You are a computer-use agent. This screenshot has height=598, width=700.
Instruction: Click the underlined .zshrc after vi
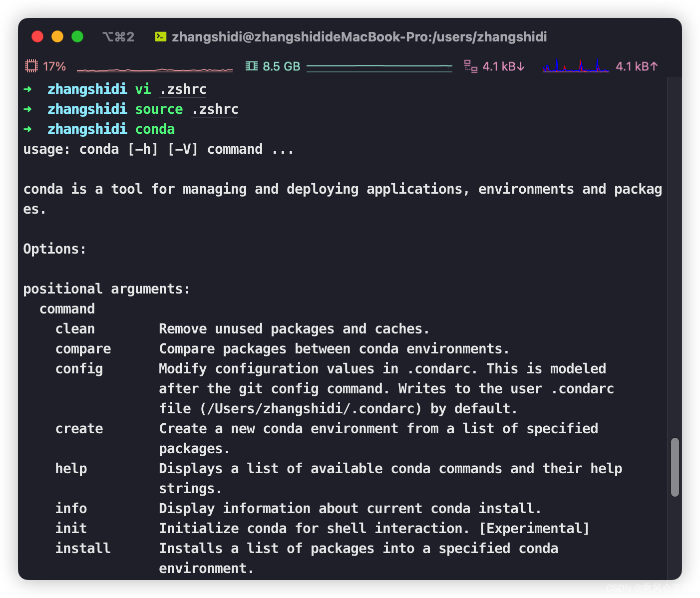(183, 89)
